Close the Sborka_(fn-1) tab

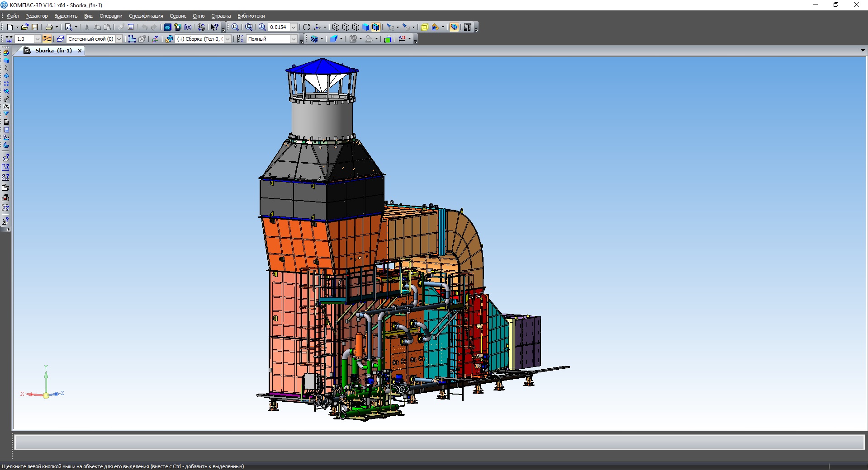[x=80, y=51]
